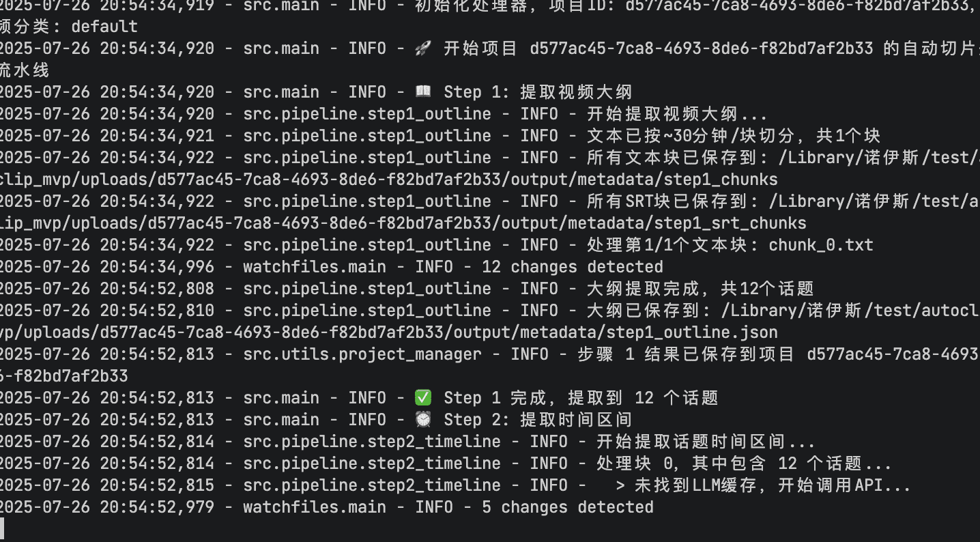
Task: Click the chunk_0.txt filename
Action: [x=821, y=245]
